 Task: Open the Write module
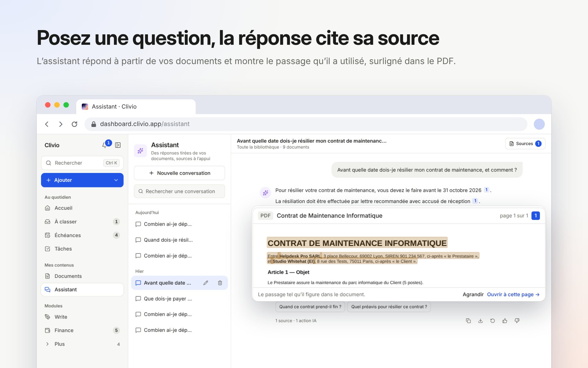[82, 317]
